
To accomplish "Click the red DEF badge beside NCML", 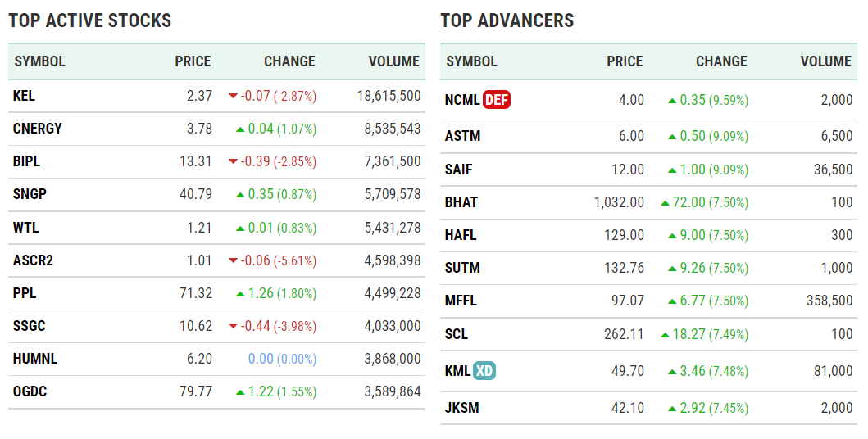I will click(497, 100).
